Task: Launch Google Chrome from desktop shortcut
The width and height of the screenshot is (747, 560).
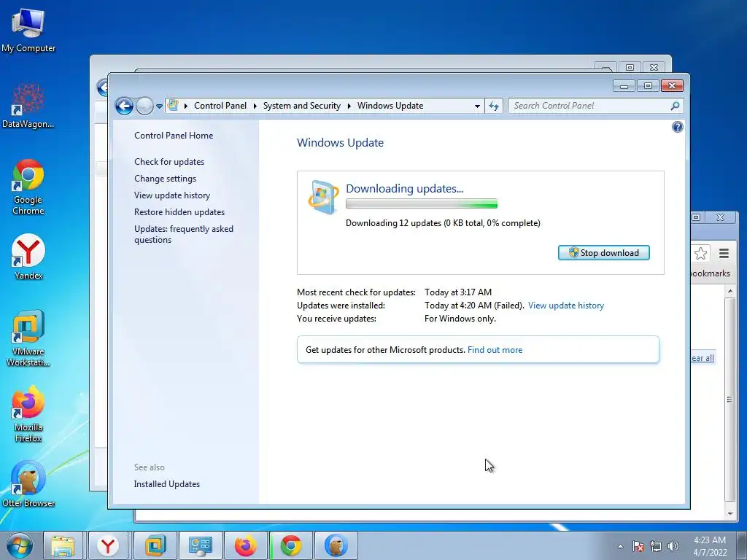Action: point(28,187)
